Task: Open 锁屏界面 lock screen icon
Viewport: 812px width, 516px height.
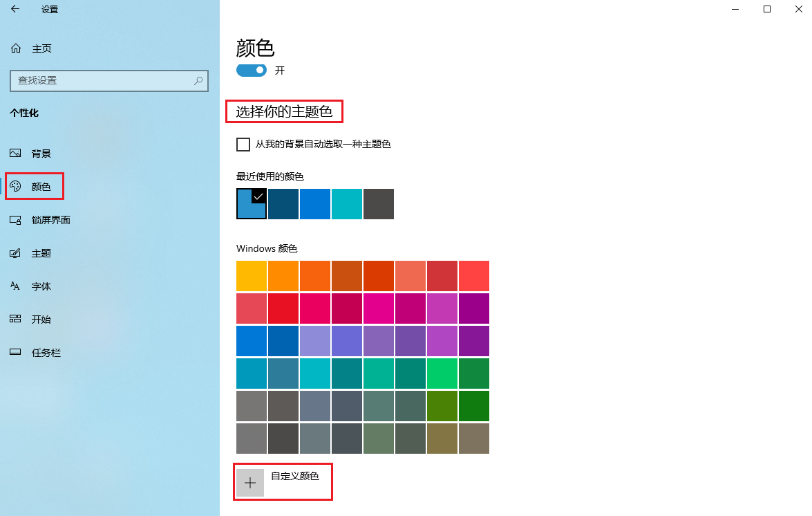Action: 17,219
